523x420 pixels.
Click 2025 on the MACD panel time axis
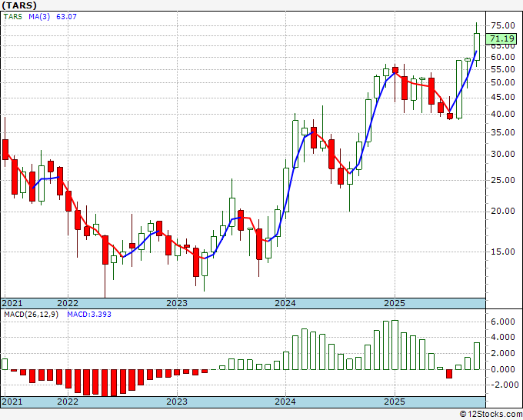[395, 402]
